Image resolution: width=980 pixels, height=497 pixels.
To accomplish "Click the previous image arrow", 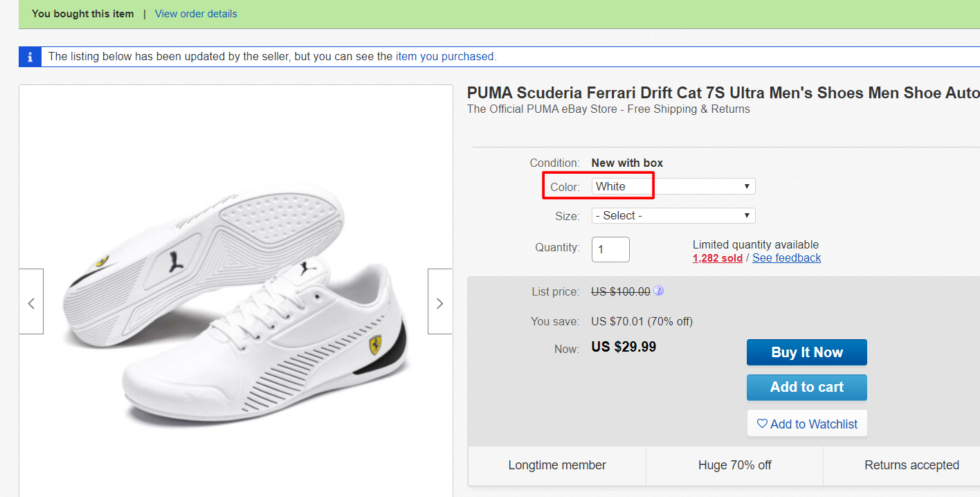I will coord(31,302).
